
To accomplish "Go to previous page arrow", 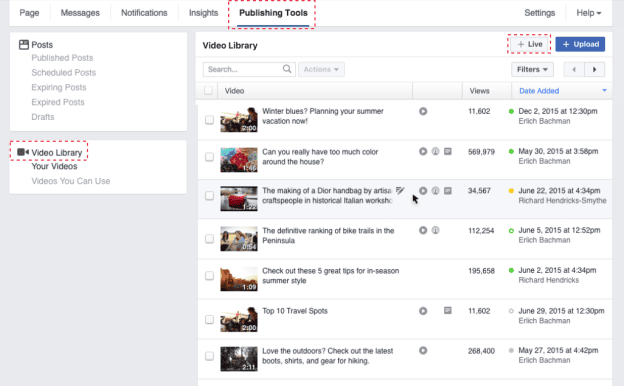I will tap(574, 69).
